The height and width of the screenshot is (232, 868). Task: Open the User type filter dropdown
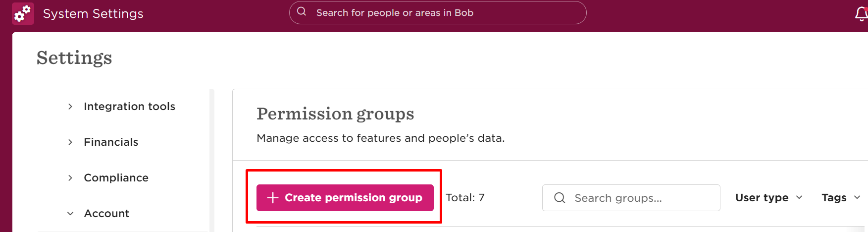point(768,198)
